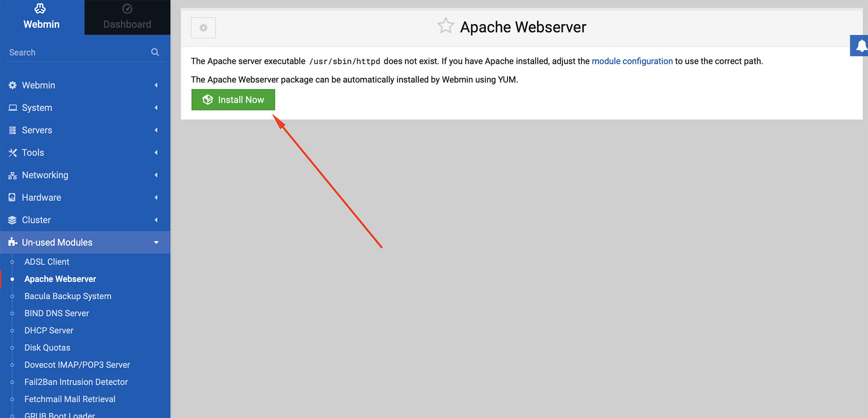This screenshot has width=868, height=418.
Task: Open BIND DNS Server module
Action: [56, 313]
